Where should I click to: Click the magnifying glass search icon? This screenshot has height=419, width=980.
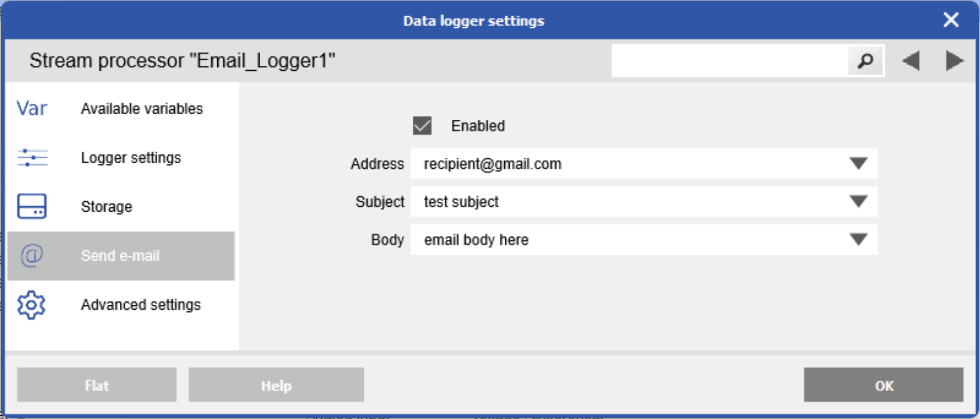click(865, 61)
